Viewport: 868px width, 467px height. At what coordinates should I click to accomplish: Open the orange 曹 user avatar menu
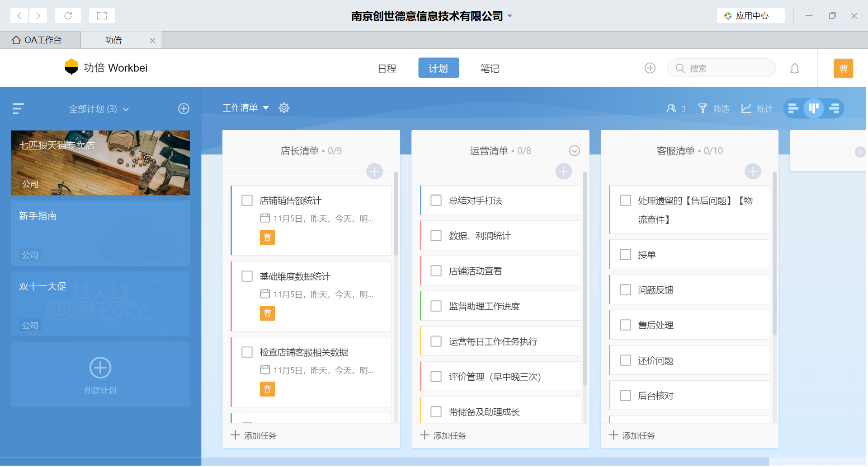[844, 68]
